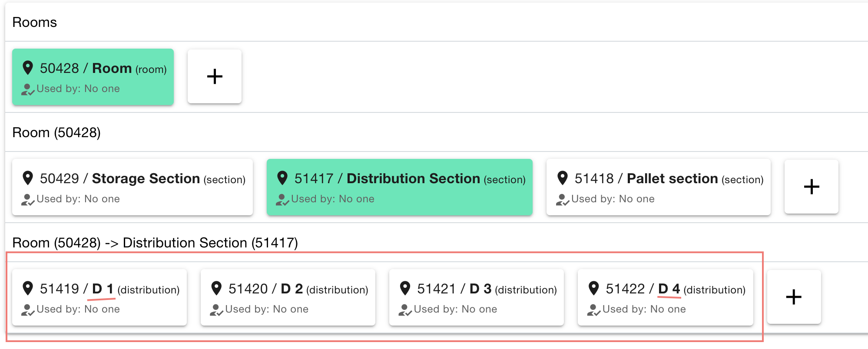
Task: Open the 50429 / Storage Section card
Action: click(133, 187)
